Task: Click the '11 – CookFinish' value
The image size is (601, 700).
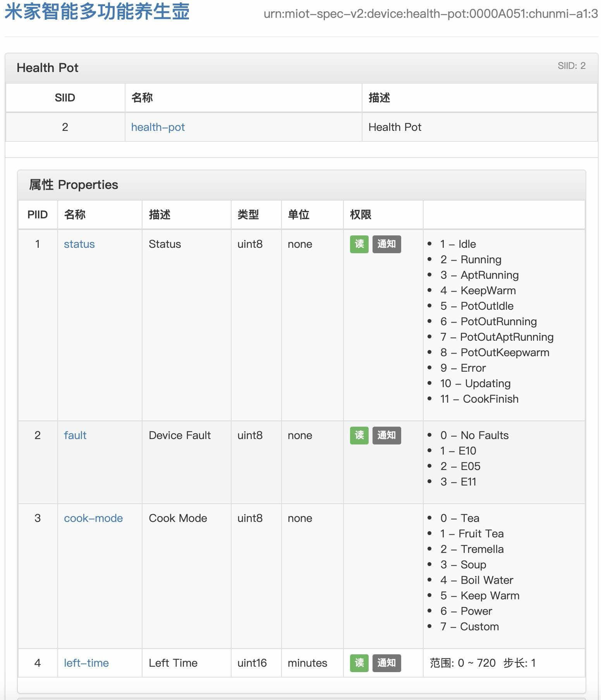Action: (x=479, y=399)
